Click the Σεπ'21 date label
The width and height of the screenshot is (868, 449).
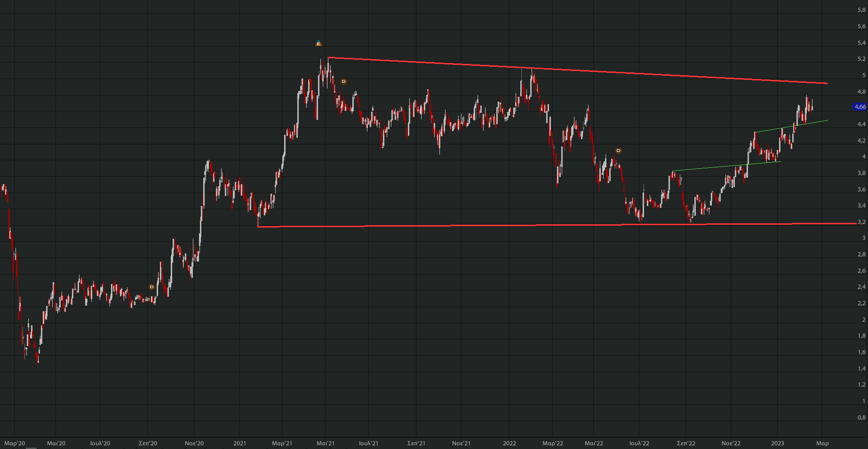tap(416, 443)
